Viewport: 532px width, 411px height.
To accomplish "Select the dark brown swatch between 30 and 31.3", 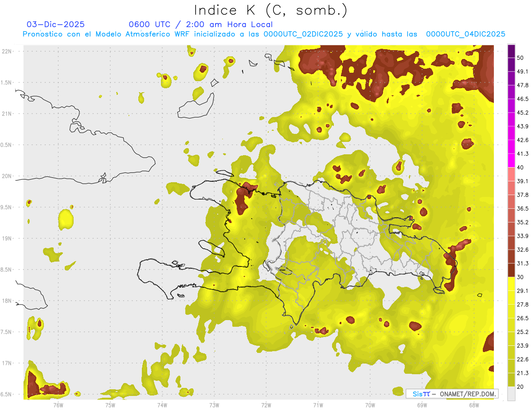I will 511,270.
